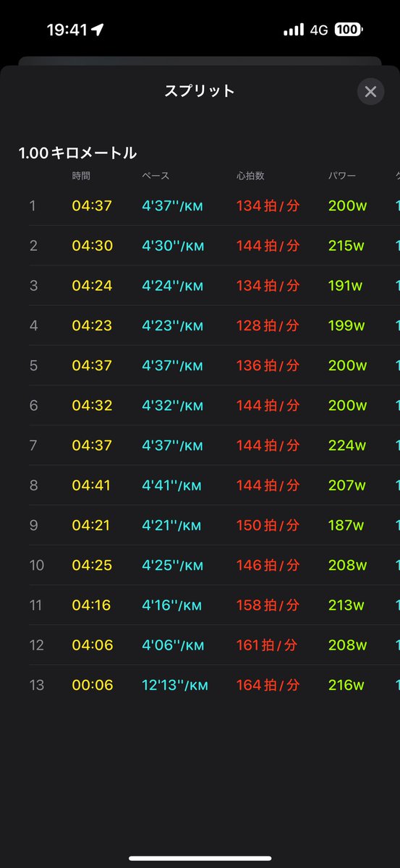Tap the 19:41 clock in status bar
The image size is (400, 868).
click(67, 30)
